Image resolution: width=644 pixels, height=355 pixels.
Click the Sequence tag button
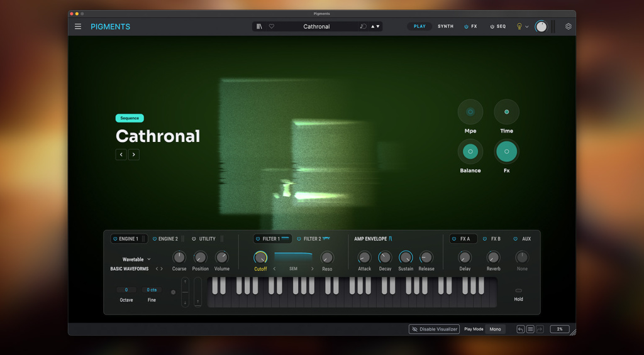(130, 118)
